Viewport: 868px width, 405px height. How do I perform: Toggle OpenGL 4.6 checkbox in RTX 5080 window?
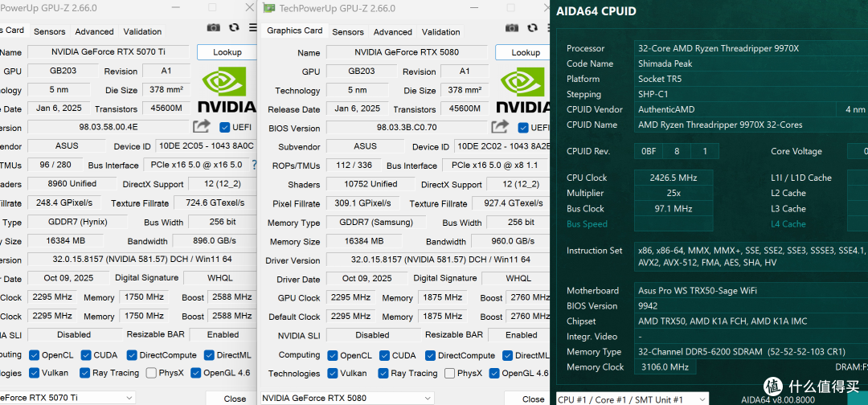tap(493, 373)
